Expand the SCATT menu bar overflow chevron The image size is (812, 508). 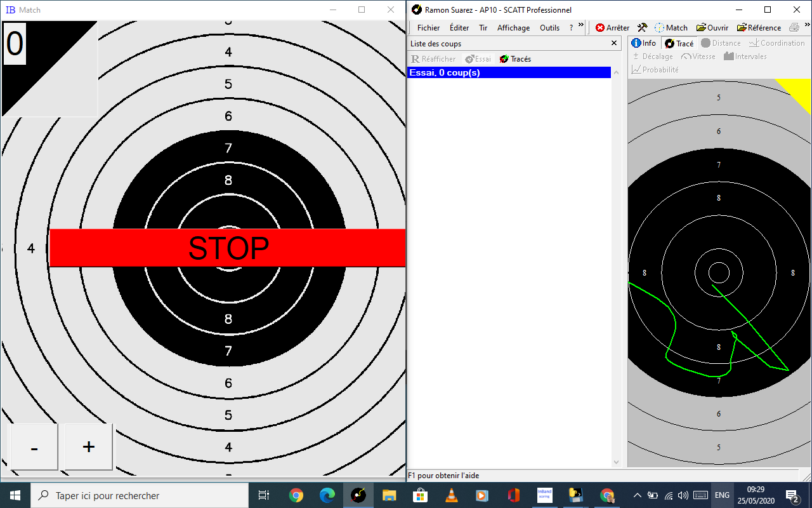[x=581, y=25]
